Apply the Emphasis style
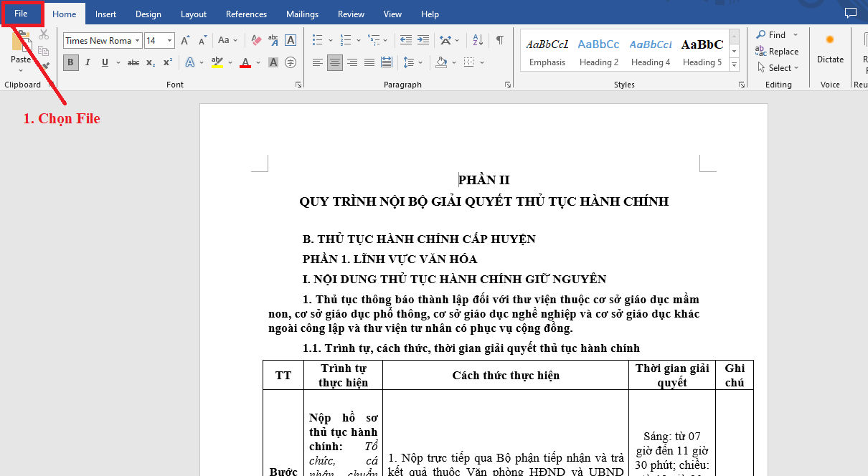Screen dimensions: 868x476 point(547,51)
